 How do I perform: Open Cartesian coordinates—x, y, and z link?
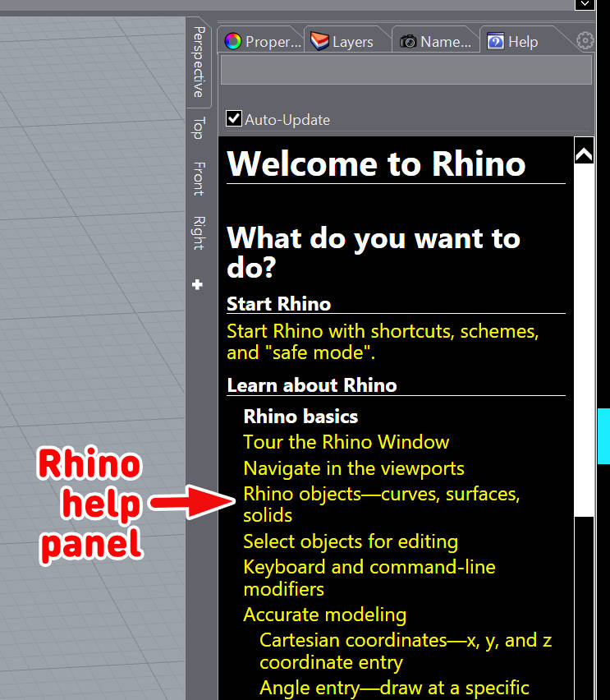pos(406,651)
